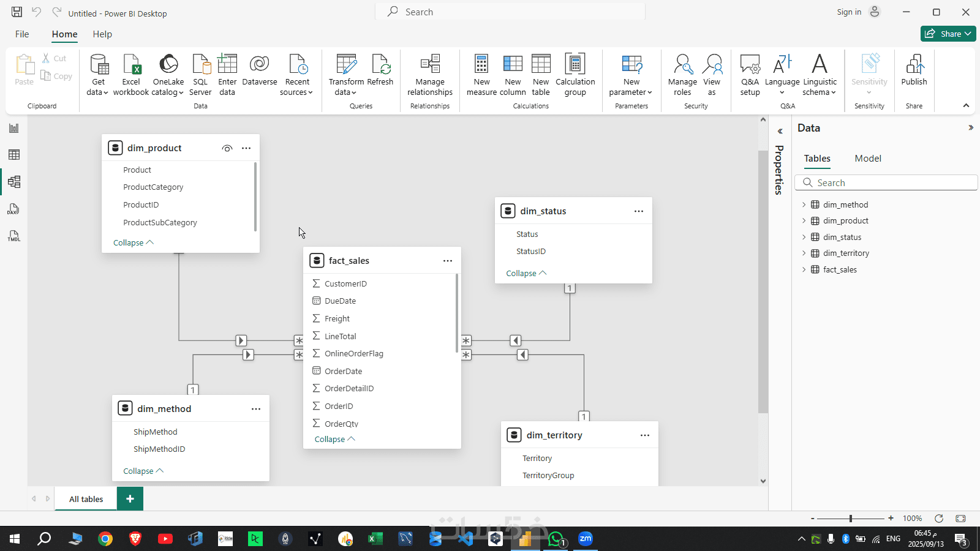This screenshot has height=551, width=980.
Task: Open the OneLake catalog
Action: [168, 75]
